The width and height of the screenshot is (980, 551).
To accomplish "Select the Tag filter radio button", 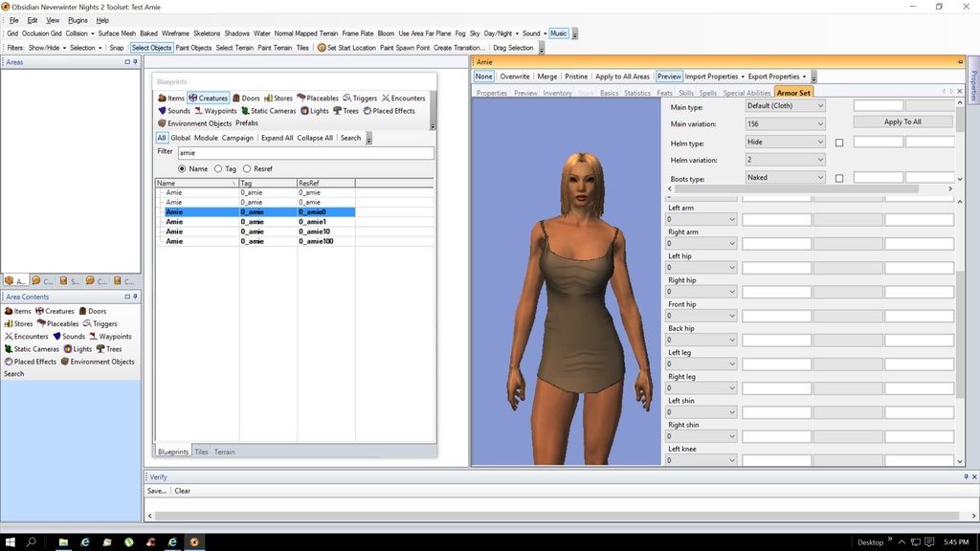I will 218,168.
